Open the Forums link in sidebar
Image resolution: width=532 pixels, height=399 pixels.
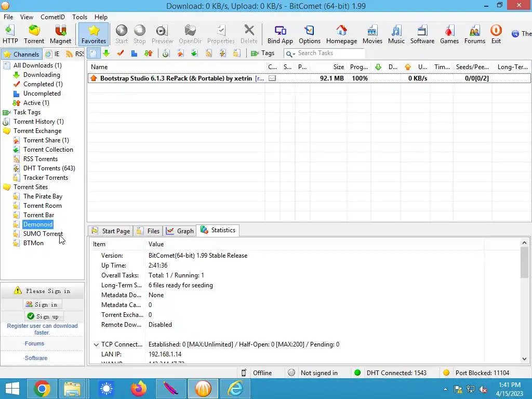[x=34, y=344]
